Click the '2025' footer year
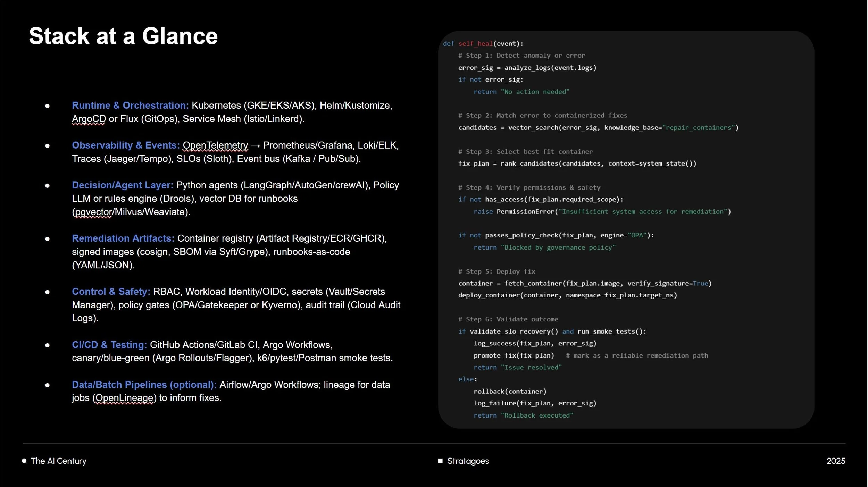The image size is (868, 487). (836, 461)
